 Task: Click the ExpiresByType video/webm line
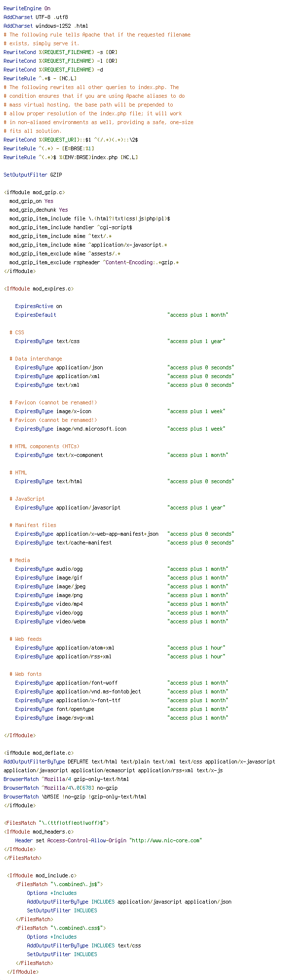tap(121, 621)
